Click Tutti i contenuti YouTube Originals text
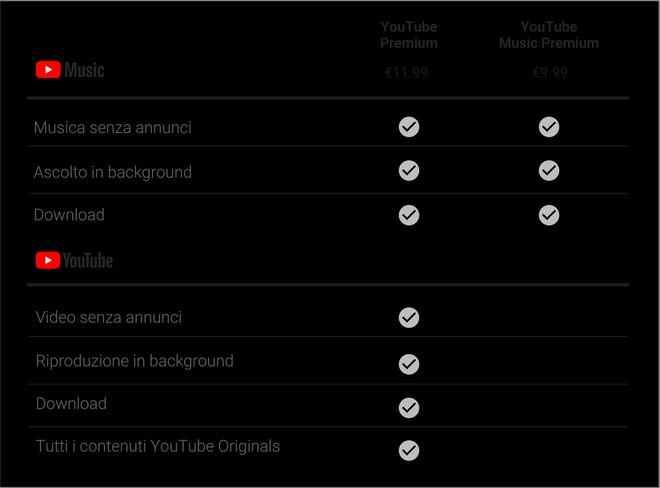Viewport: 660px width, 488px height. click(158, 446)
